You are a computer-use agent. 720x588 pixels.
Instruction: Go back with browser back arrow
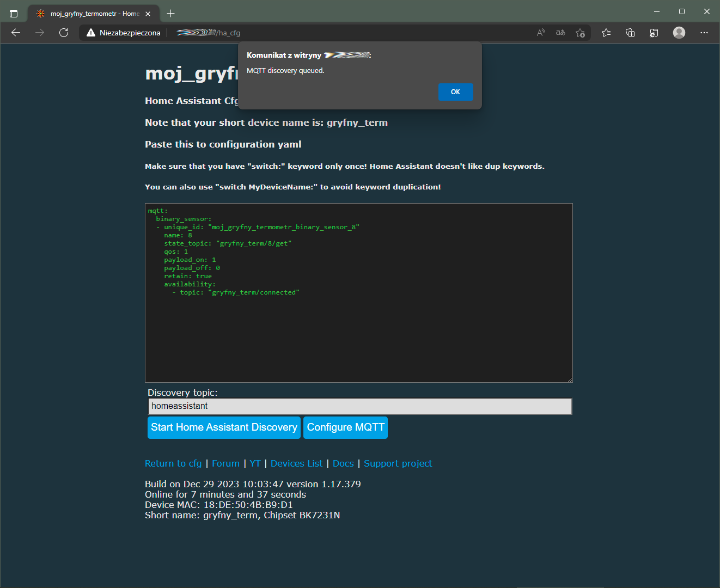coord(16,33)
